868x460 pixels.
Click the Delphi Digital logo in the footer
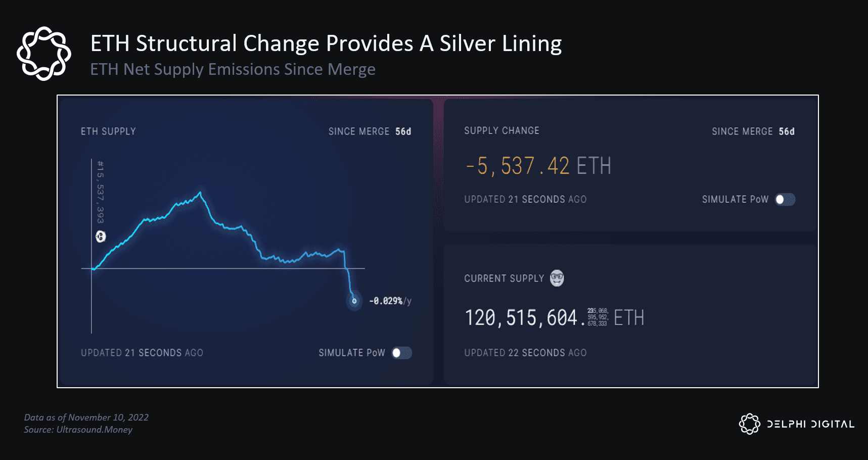pos(749,424)
